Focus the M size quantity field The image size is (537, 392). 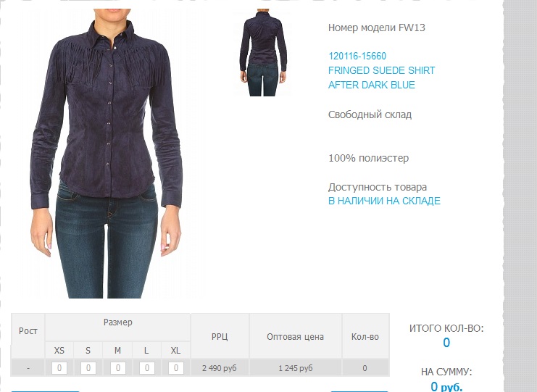[x=118, y=368]
